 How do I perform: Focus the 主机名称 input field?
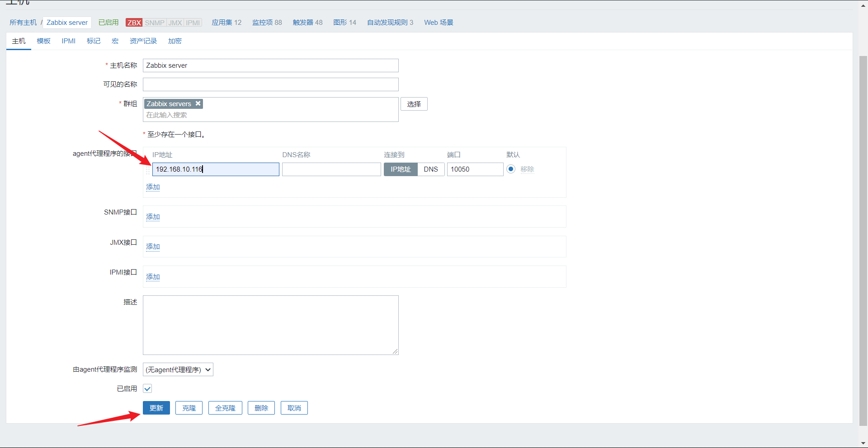pyautogui.click(x=271, y=65)
